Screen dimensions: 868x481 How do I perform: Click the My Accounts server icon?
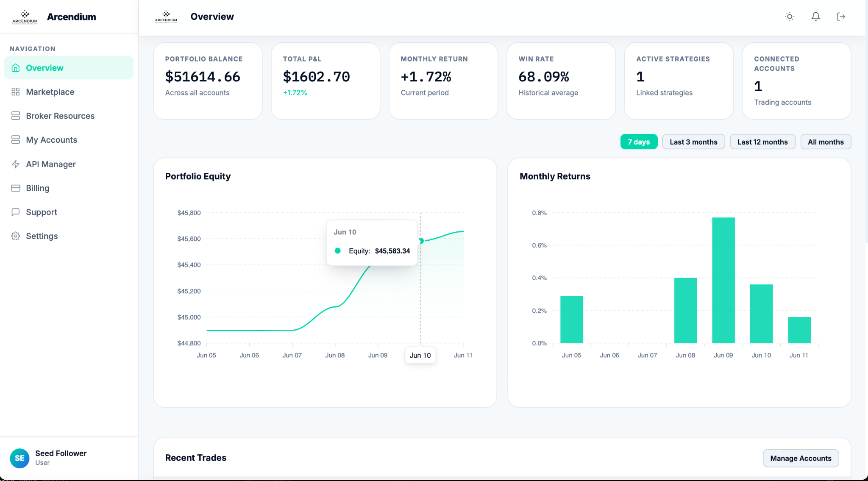[x=16, y=140]
